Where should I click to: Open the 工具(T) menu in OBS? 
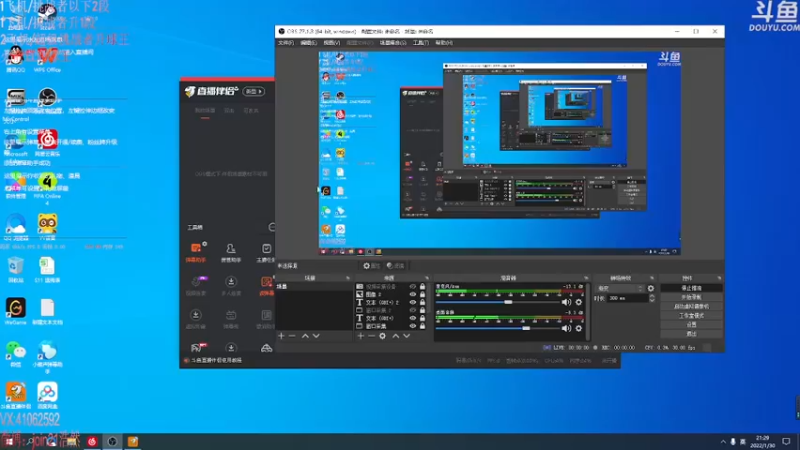click(x=420, y=43)
